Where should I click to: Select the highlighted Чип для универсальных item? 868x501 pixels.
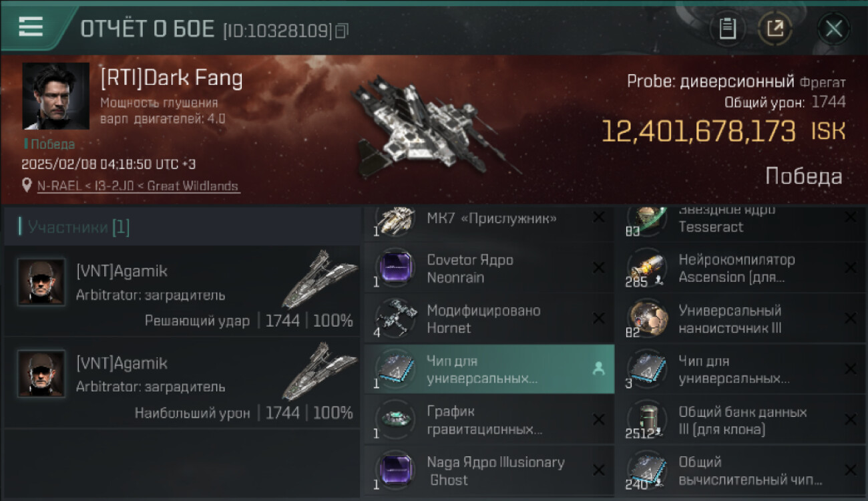pyautogui.click(x=489, y=369)
